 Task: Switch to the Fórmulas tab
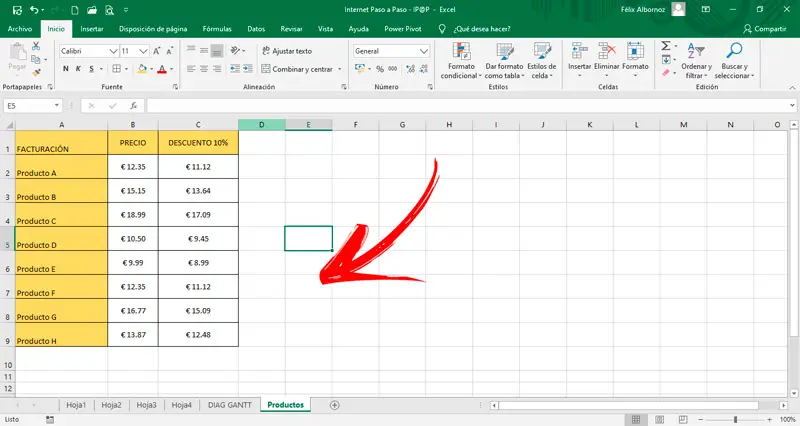pyautogui.click(x=217, y=29)
